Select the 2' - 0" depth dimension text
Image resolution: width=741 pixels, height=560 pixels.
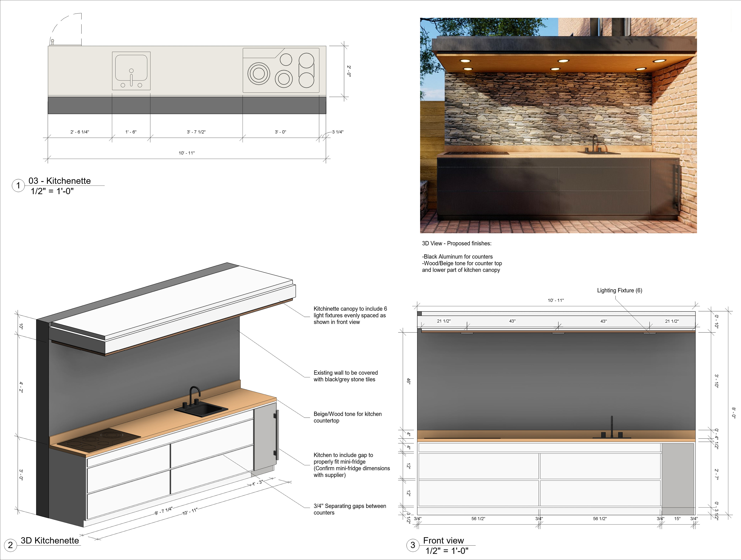[349, 71]
